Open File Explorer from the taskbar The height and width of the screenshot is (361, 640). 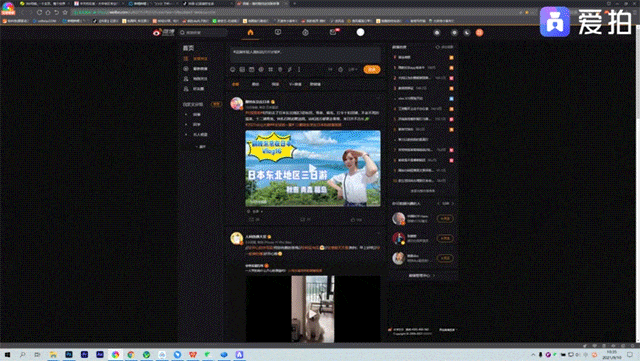(53, 355)
